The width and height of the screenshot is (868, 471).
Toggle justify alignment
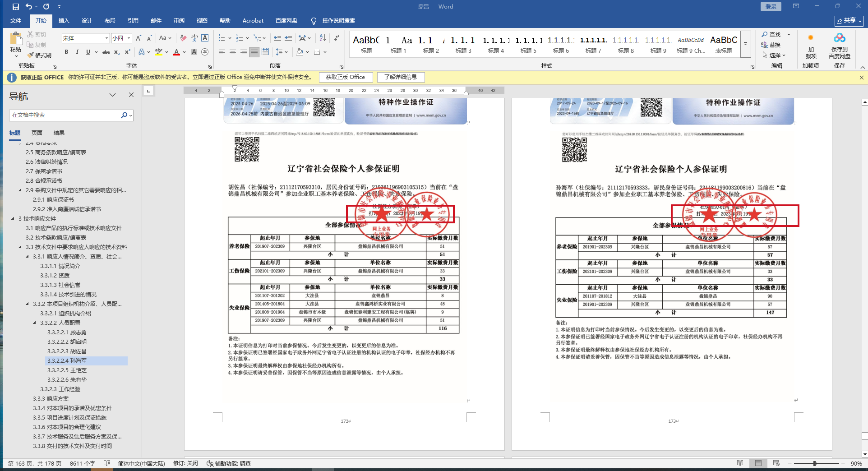(x=254, y=52)
